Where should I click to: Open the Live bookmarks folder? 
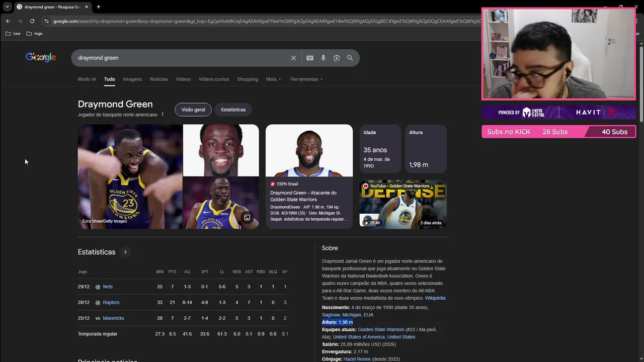coord(13,34)
